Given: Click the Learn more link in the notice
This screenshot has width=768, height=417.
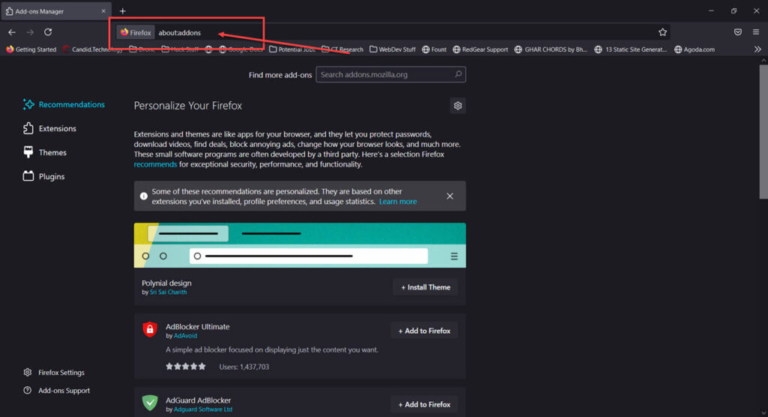Looking at the screenshot, I should 398,201.
